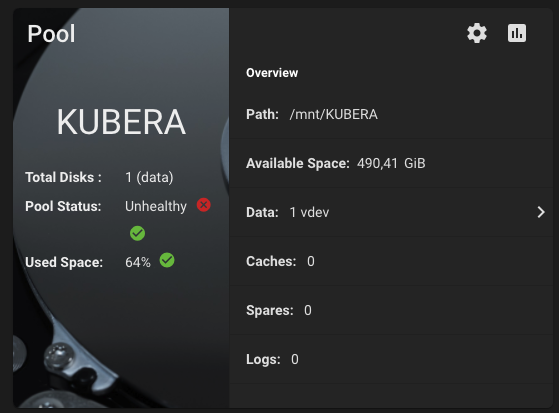The image size is (559, 413).
Task: Click the green checkmark beside 64%
Action: [167, 260]
